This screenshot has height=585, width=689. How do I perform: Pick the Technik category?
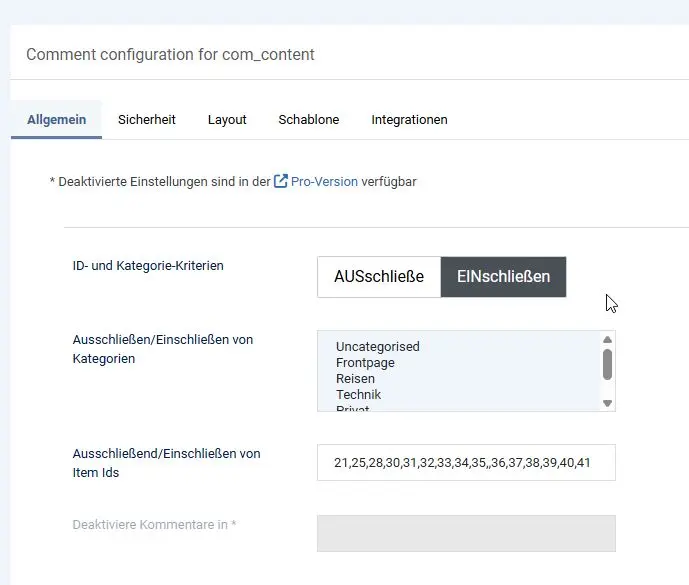coord(358,395)
